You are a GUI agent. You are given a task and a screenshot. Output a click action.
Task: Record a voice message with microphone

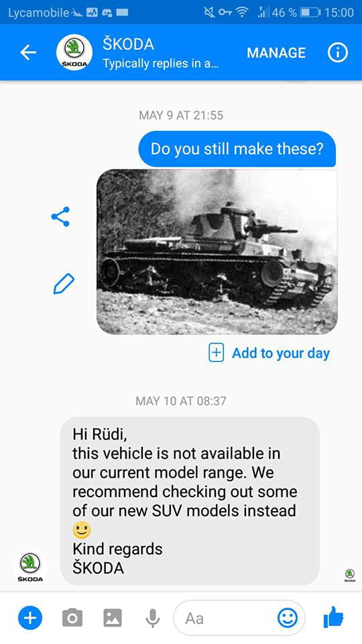[153, 618]
